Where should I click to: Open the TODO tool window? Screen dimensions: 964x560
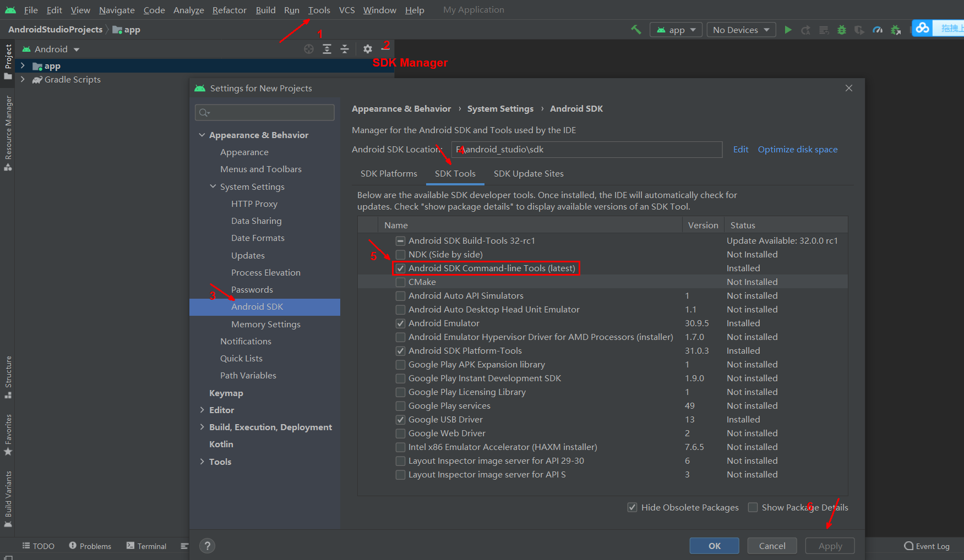pos(38,546)
